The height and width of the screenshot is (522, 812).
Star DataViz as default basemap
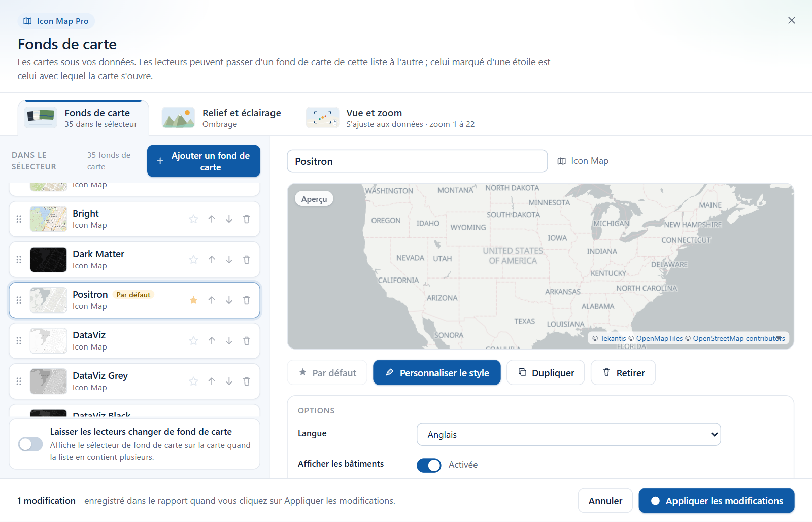pyautogui.click(x=193, y=341)
